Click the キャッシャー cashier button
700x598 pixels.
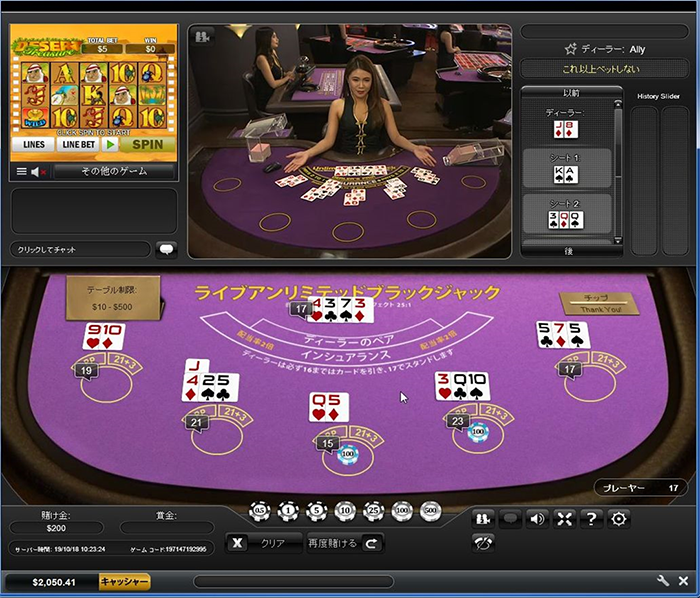pyautogui.click(x=124, y=581)
